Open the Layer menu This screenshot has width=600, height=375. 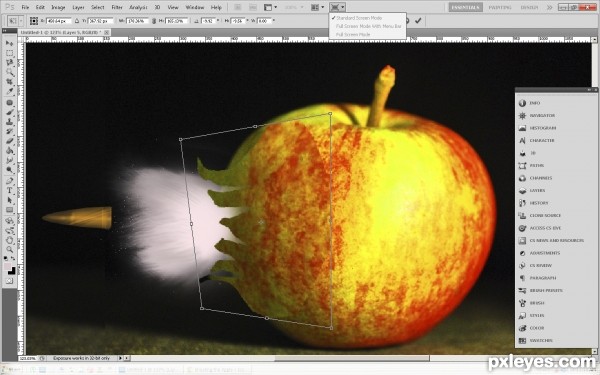click(x=78, y=7)
